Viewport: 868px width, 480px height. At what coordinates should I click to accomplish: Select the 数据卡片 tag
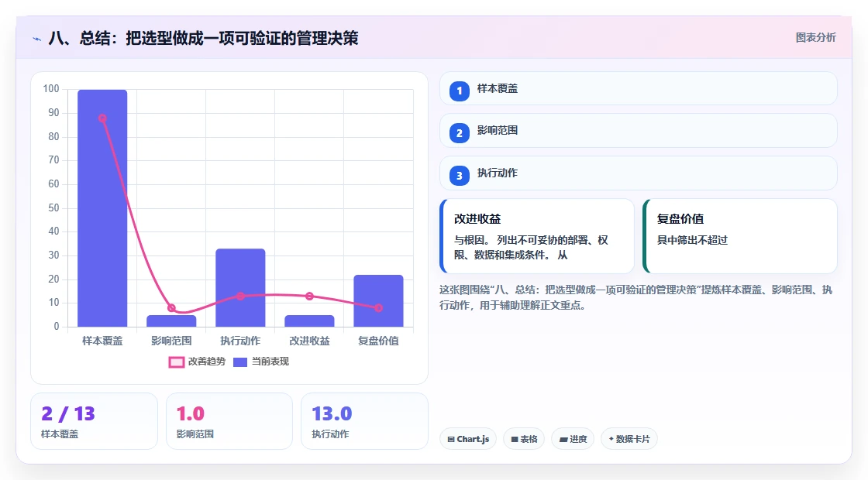[629, 439]
